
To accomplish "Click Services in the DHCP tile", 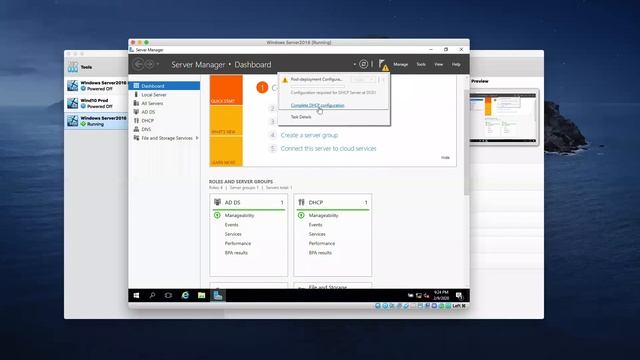I will pyautogui.click(x=317, y=234).
